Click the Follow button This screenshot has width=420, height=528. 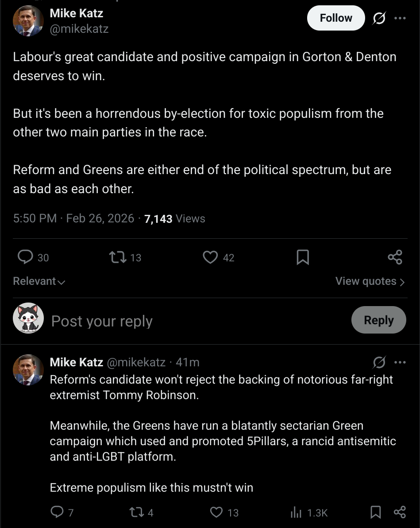336,18
